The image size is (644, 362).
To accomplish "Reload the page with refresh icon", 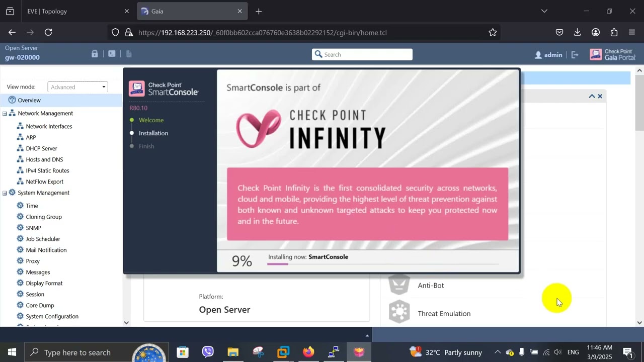I will tap(48, 32).
